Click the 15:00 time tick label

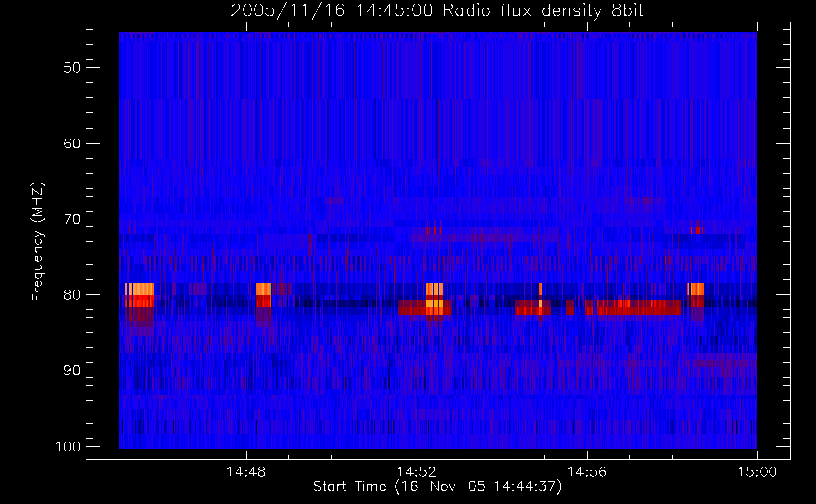click(757, 472)
